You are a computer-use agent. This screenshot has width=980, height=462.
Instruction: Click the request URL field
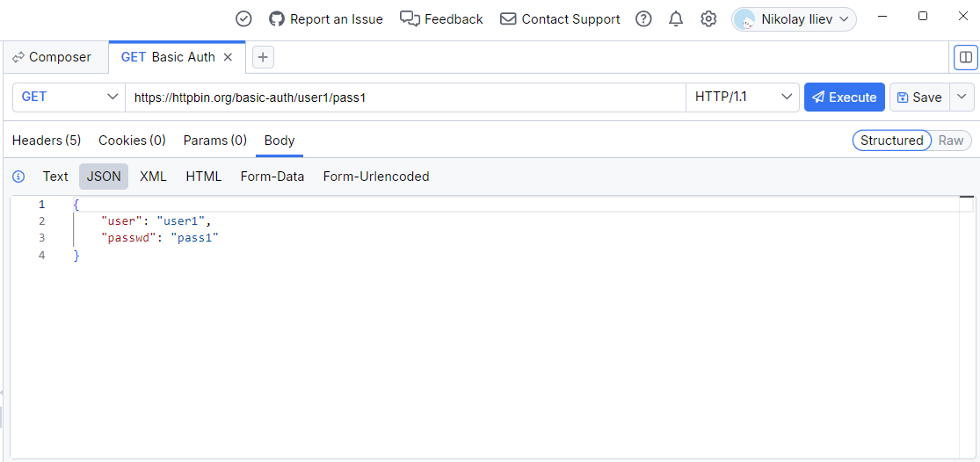coord(405,97)
